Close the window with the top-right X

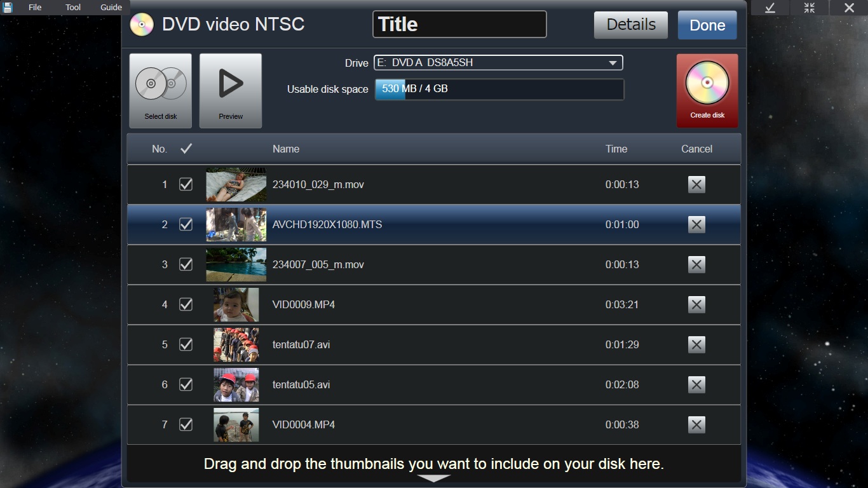(x=849, y=8)
